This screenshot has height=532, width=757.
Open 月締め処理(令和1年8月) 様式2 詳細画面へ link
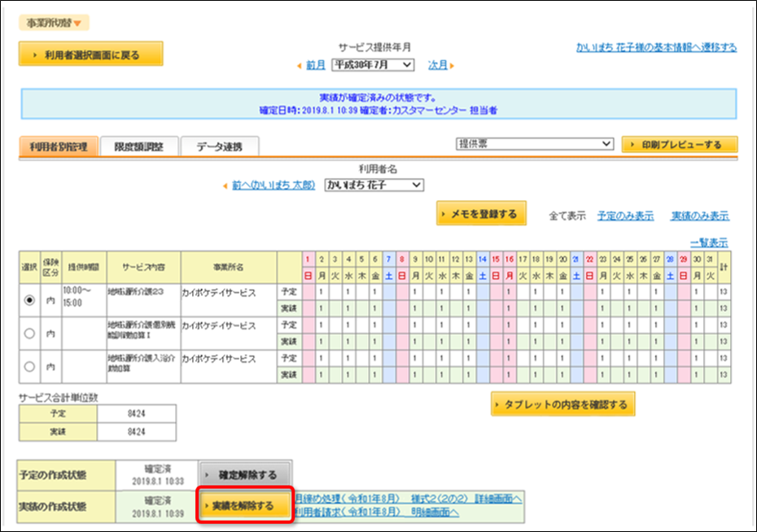click(408, 498)
